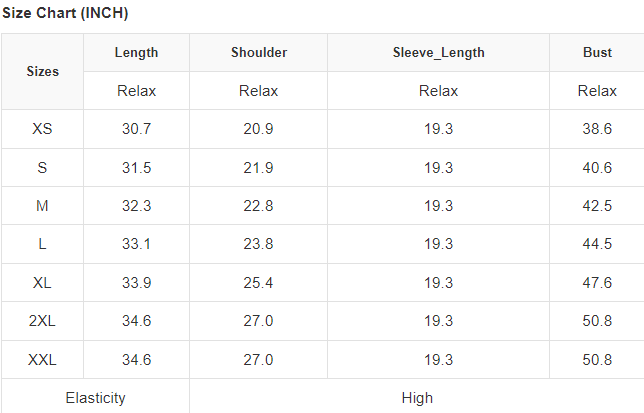Click the Elasticity row label
The image size is (644, 413).
(x=95, y=398)
